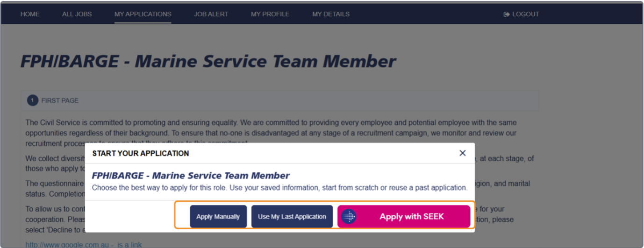Click the START YOUR APPLICATION dialog header

[x=141, y=153]
